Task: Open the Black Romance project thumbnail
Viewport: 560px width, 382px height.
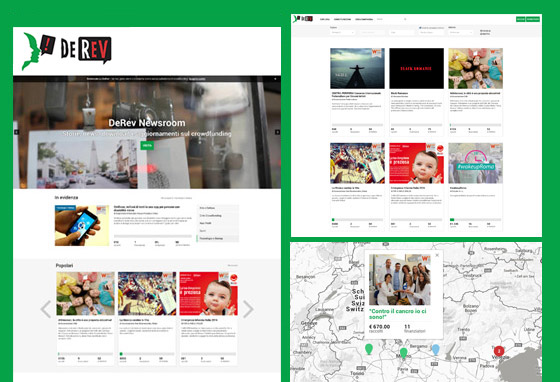Action: click(x=416, y=69)
